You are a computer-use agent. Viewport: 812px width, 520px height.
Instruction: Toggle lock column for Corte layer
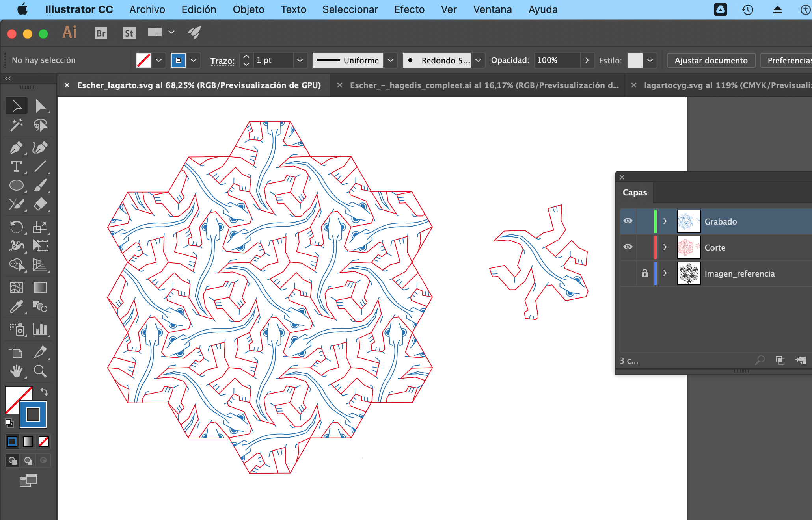645,247
